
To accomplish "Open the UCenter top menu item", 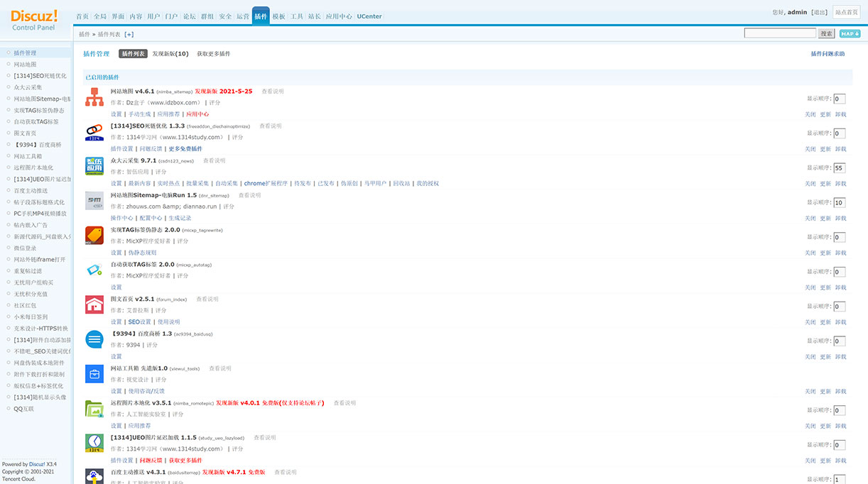I will click(x=369, y=16).
